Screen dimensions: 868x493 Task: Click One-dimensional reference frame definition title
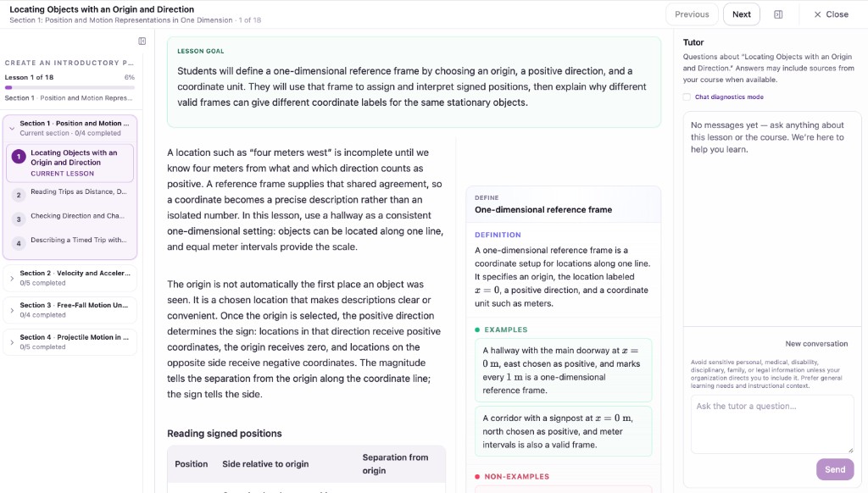click(543, 210)
